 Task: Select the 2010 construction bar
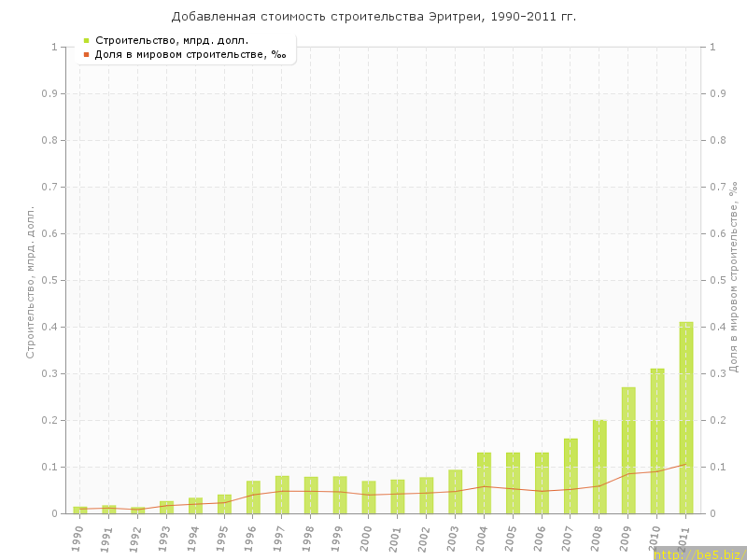657,441
